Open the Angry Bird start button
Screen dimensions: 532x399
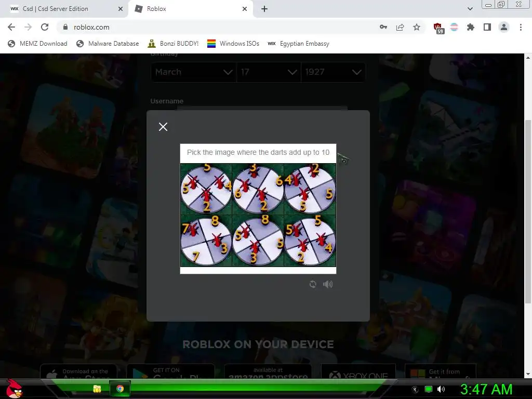coord(14,389)
